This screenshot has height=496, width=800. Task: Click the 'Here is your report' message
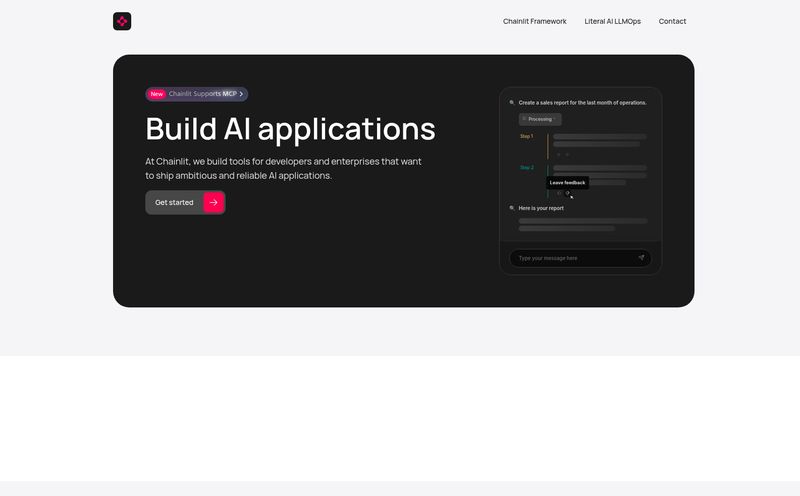541,208
